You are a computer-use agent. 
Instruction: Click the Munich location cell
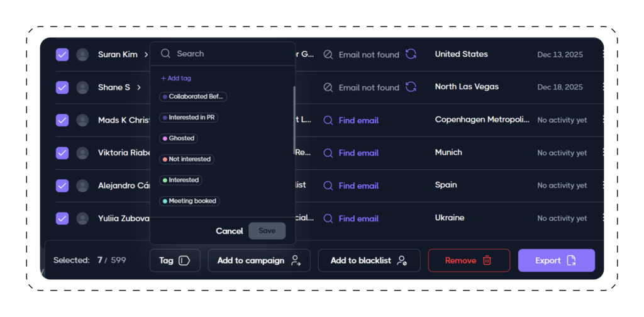pyautogui.click(x=448, y=152)
